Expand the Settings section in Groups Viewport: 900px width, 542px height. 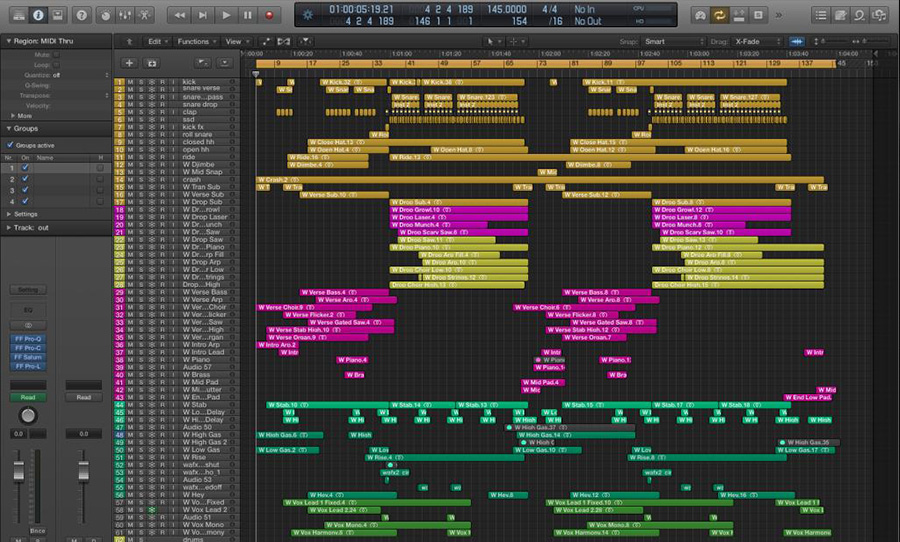(24, 214)
